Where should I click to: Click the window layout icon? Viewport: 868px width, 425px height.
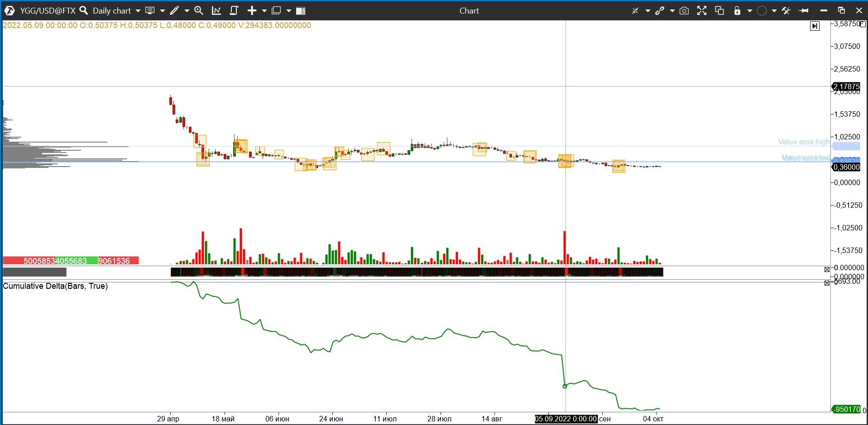(276, 10)
